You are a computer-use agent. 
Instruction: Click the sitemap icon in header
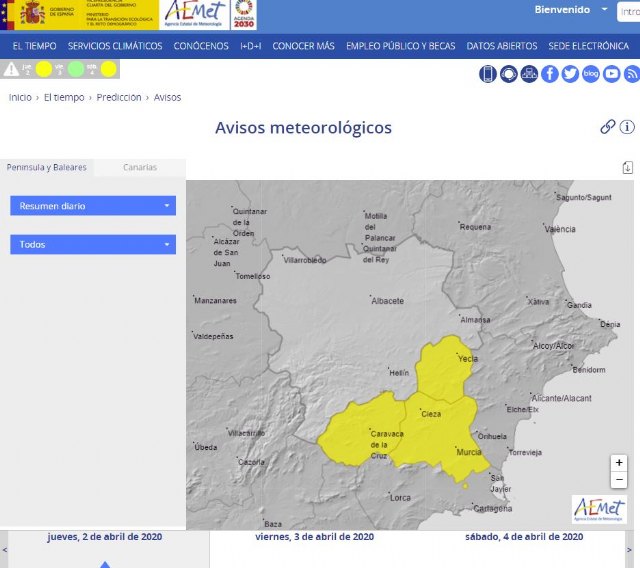pyautogui.click(x=529, y=73)
